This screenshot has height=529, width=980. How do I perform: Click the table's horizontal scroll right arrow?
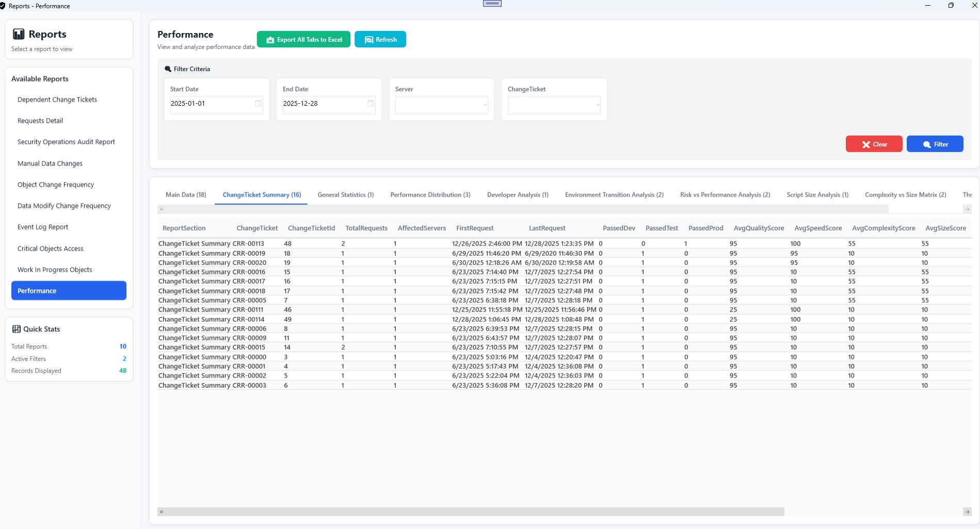(x=967, y=512)
